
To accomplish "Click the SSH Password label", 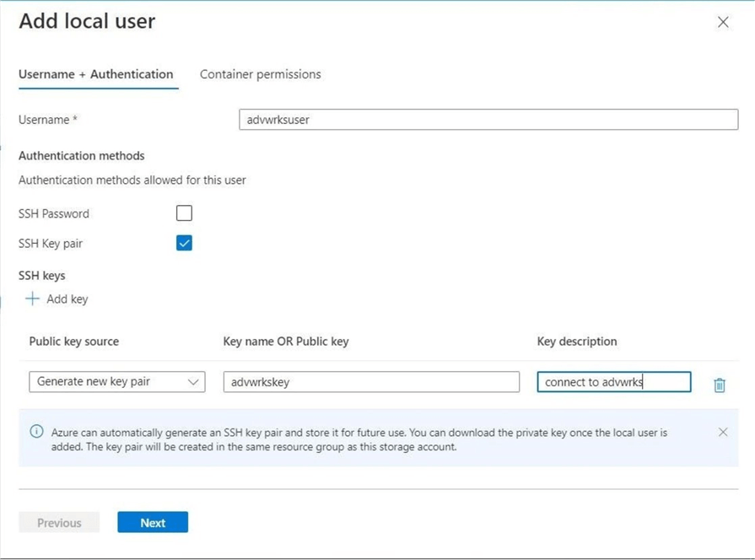I will click(x=54, y=214).
